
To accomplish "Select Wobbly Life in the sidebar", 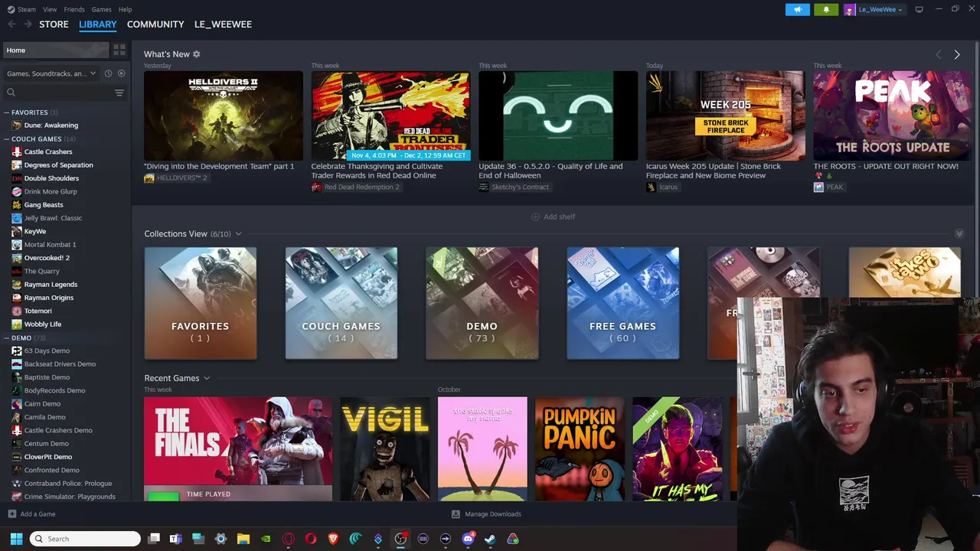I will (x=42, y=324).
